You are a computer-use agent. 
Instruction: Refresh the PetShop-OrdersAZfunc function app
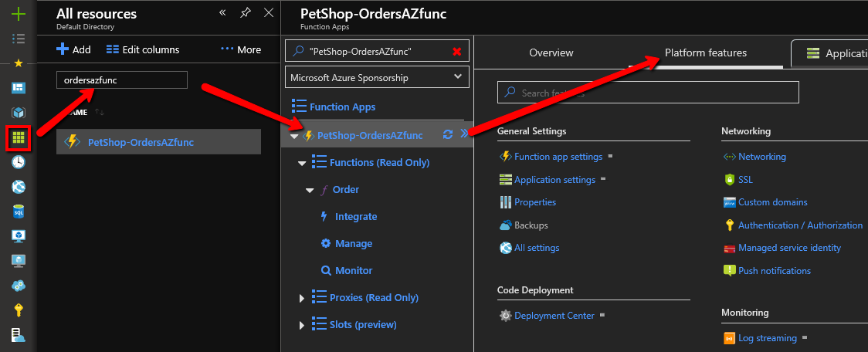click(449, 134)
